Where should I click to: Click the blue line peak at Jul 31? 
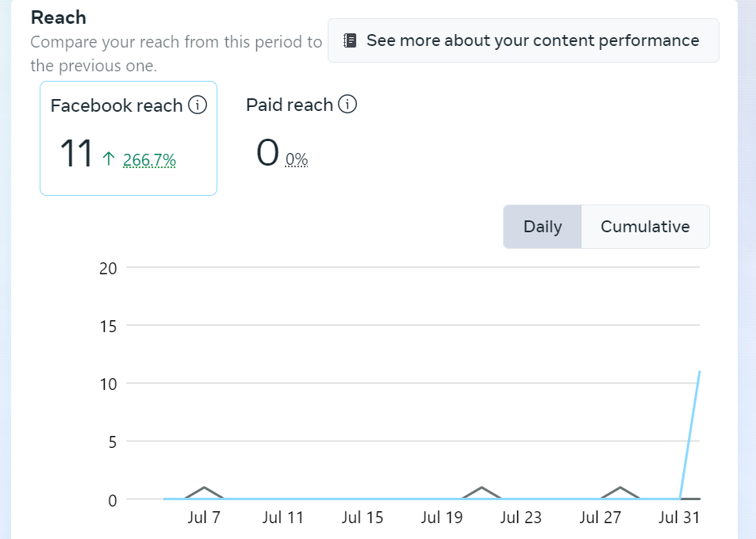[699, 372]
